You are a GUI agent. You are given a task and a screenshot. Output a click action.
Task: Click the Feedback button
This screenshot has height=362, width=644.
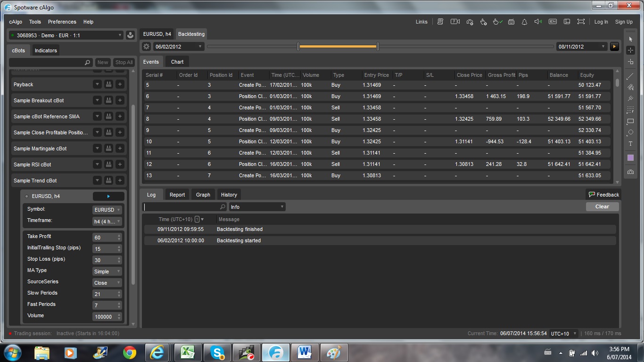click(603, 195)
